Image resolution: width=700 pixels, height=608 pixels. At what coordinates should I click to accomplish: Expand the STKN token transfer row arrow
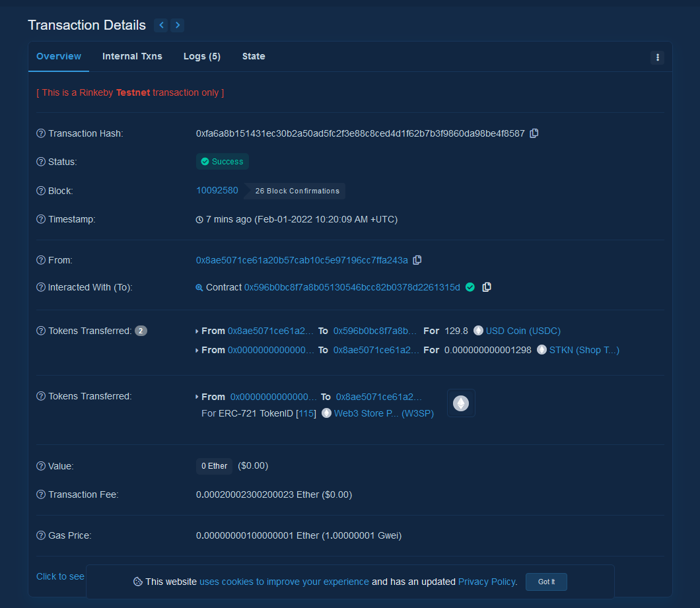tap(197, 351)
